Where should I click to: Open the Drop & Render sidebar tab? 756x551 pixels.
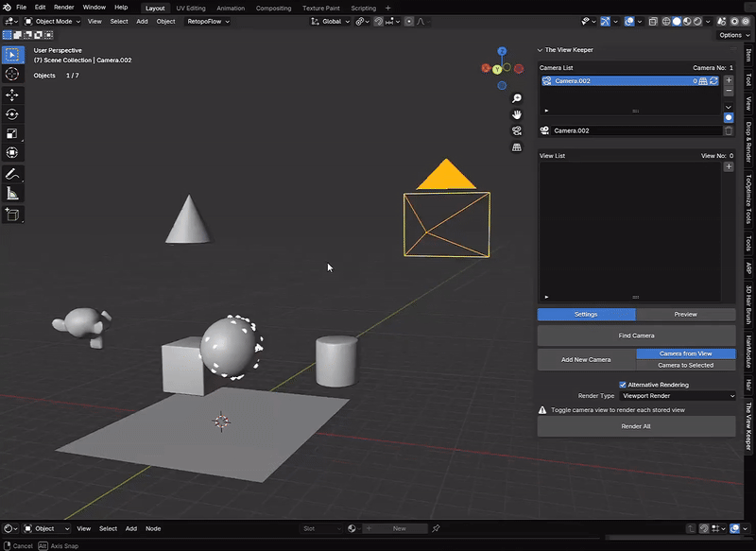click(748, 142)
